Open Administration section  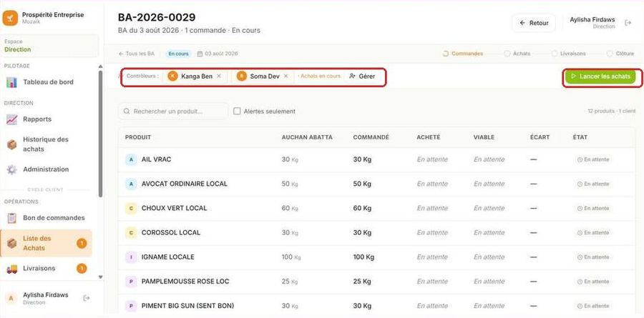[x=46, y=169]
